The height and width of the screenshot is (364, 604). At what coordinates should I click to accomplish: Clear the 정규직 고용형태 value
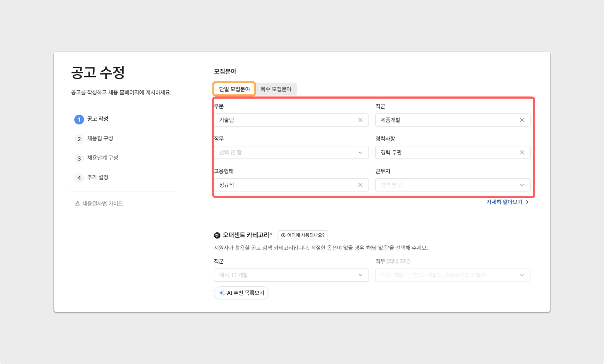tap(360, 185)
